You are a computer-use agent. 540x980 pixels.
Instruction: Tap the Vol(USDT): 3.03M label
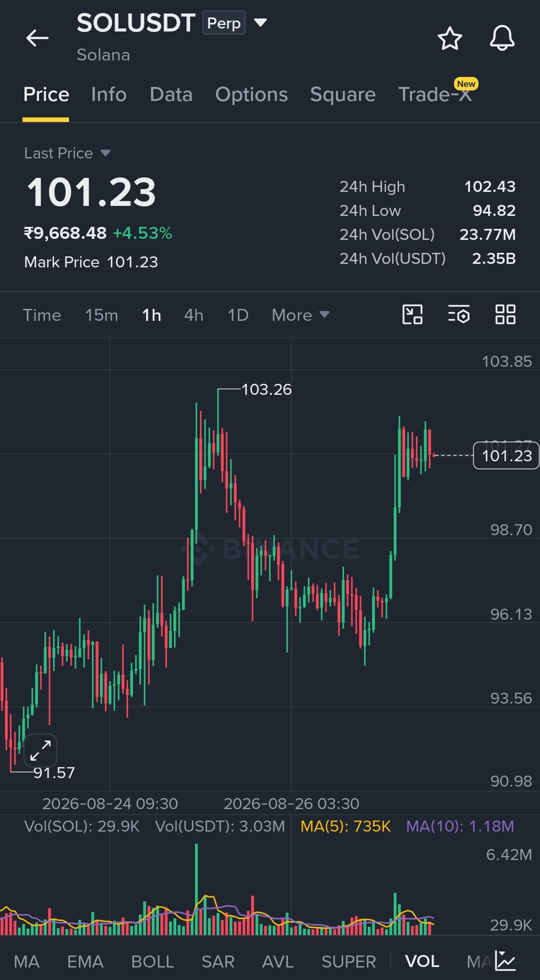point(220,826)
